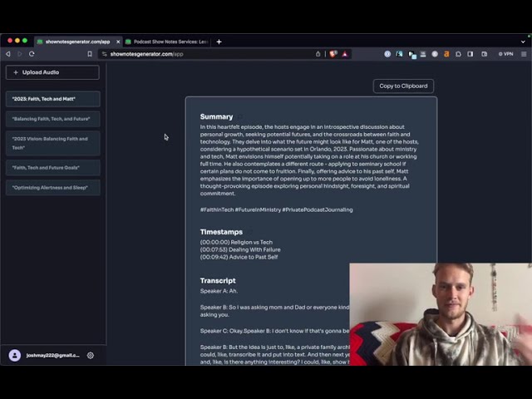This screenshot has height=399, width=532.
Task: Switch to the shownotesgenerator.com/app tab
Action: 78,42
